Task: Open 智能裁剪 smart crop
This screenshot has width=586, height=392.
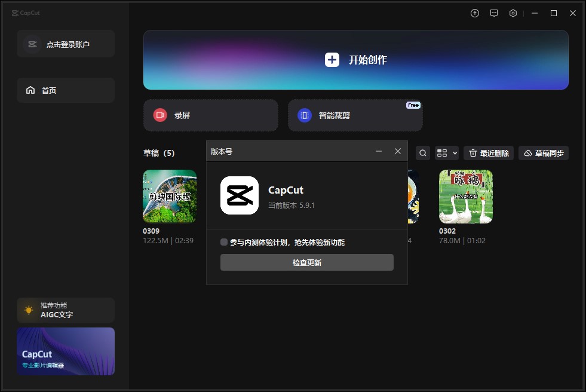Action: point(355,115)
